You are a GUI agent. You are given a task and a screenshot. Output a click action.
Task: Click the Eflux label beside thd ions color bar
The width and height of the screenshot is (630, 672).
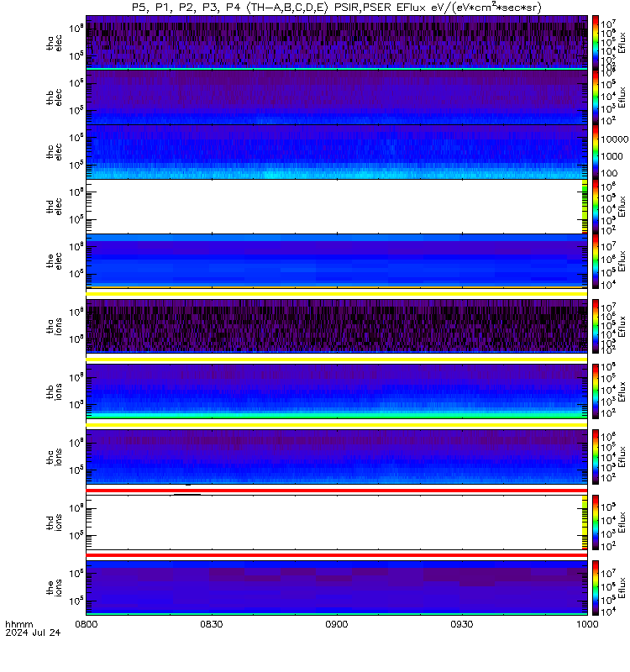(622, 522)
